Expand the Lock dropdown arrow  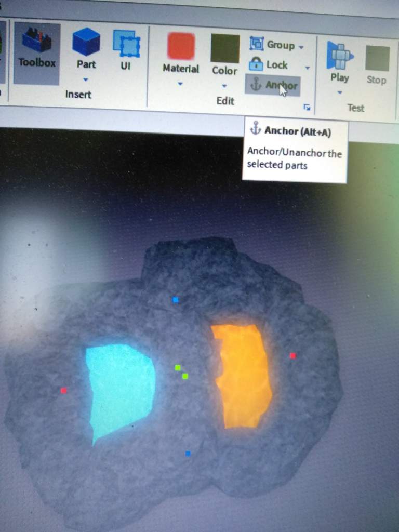tap(308, 68)
